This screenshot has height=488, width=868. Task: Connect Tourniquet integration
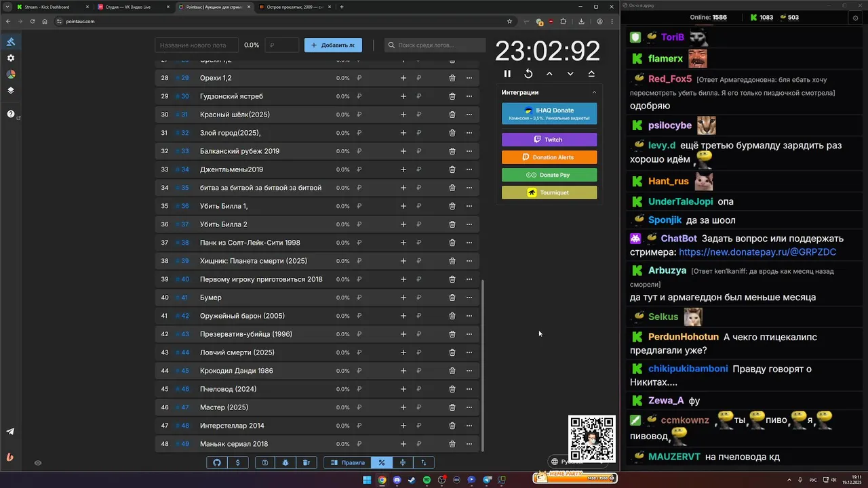[549, 192]
